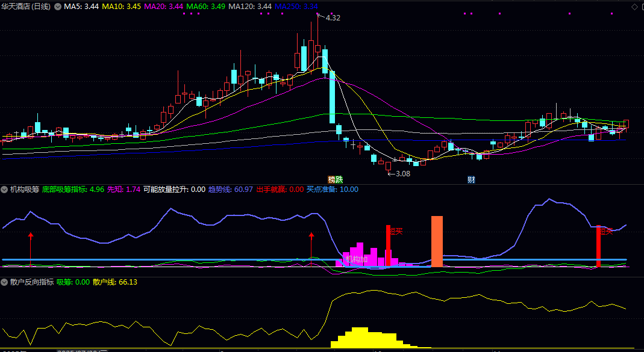Expand the 机构吸筹 indicator panel menu
This screenshot has height=352, width=644.
[x=4, y=190]
